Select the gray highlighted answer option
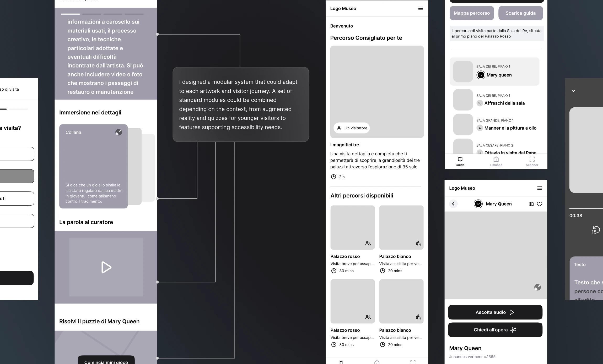The width and height of the screenshot is (603, 364). 17,176
